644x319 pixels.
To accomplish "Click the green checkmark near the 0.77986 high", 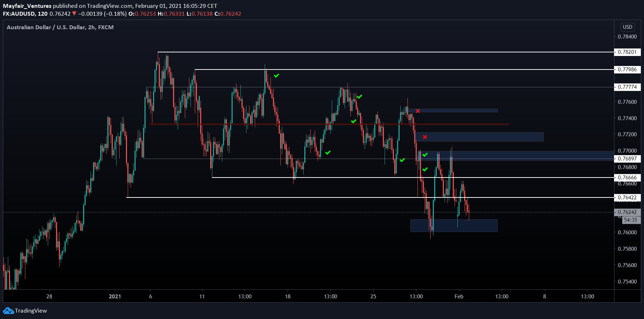I will 277,76.
